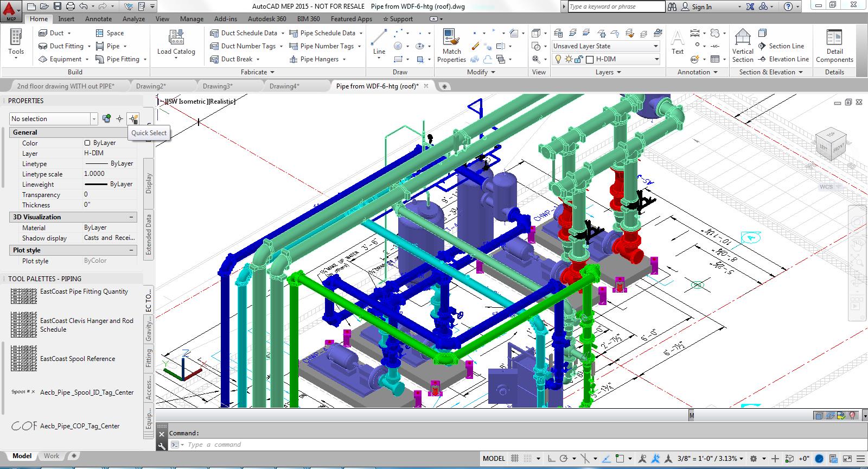Switch to the Work layout tab
Image resolution: width=868 pixels, height=469 pixels.
52,456
